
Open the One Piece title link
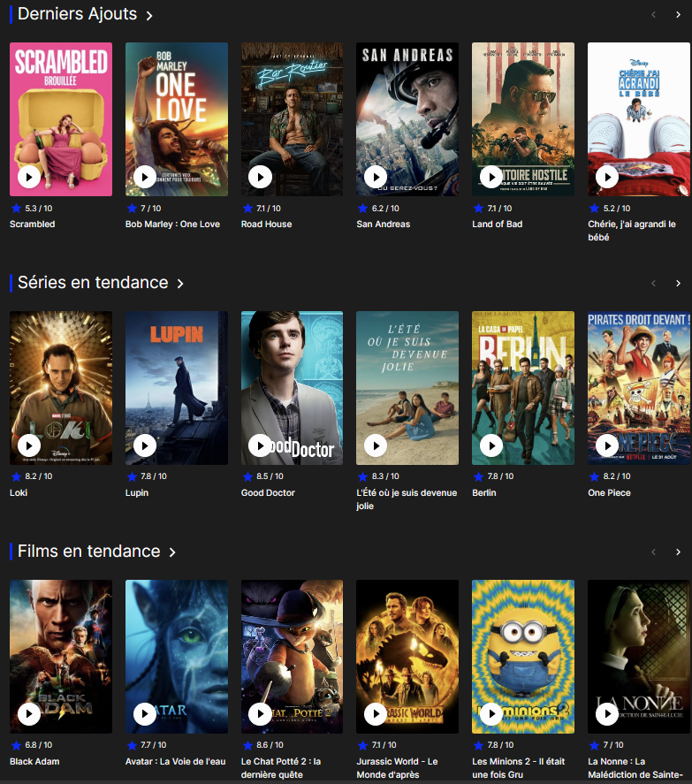click(609, 492)
